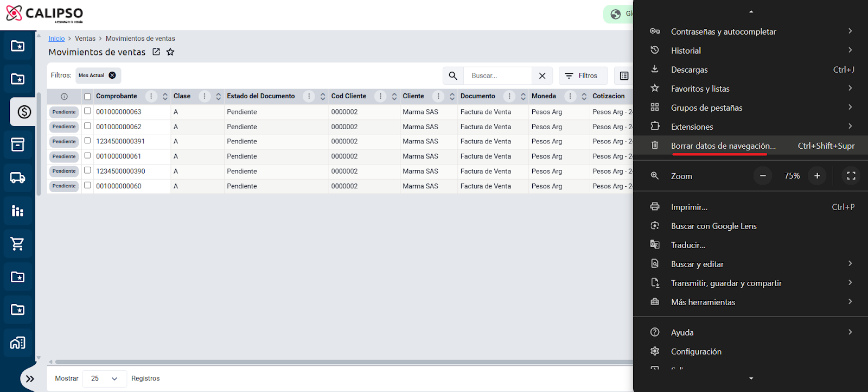Open Configuración from browser menu
Image resolution: width=868 pixels, height=392 pixels.
pyautogui.click(x=751, y=351)
